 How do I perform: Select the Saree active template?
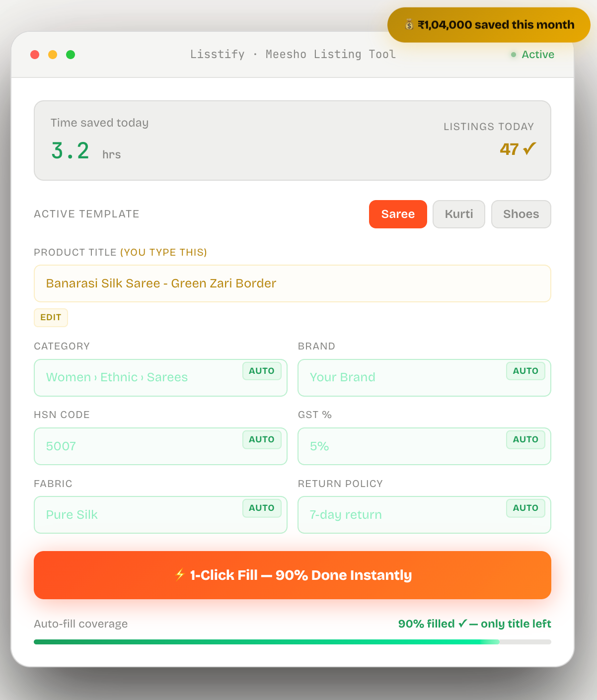pyautogui.click(x=397, y=214)
